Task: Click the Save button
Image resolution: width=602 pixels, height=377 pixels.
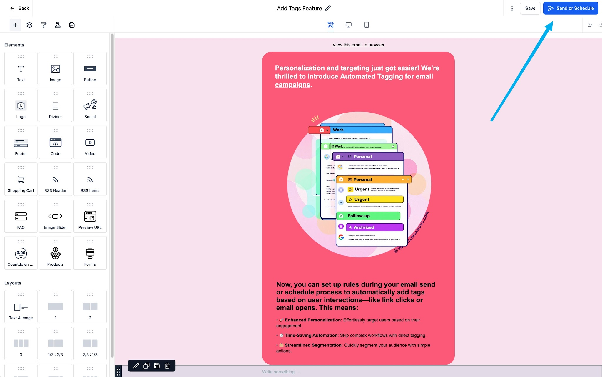Action: click(x=530, y=8)
